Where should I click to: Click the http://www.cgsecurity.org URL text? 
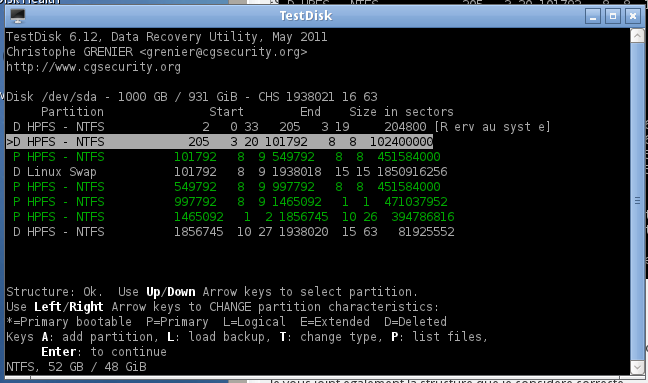(x=93, y=67)
